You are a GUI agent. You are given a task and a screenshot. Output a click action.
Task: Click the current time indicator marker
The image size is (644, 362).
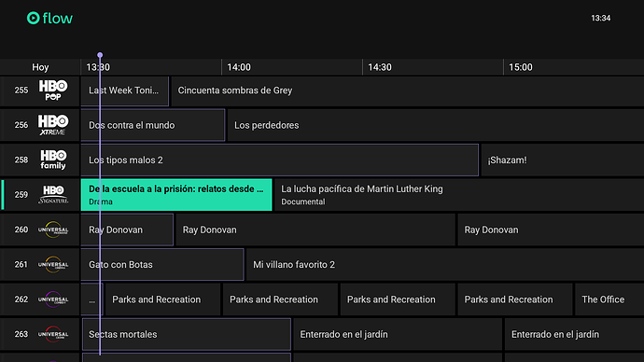click(100, 55)
